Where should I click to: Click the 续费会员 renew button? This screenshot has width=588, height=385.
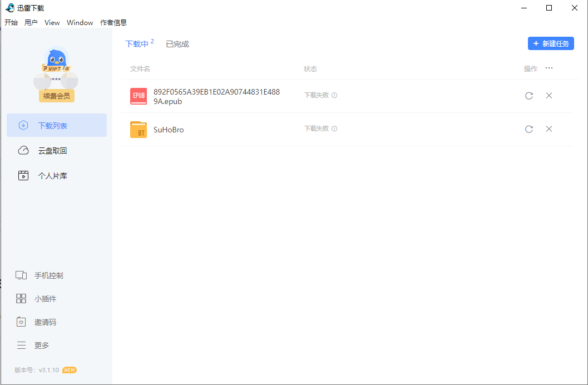click(x=57, y=96)
